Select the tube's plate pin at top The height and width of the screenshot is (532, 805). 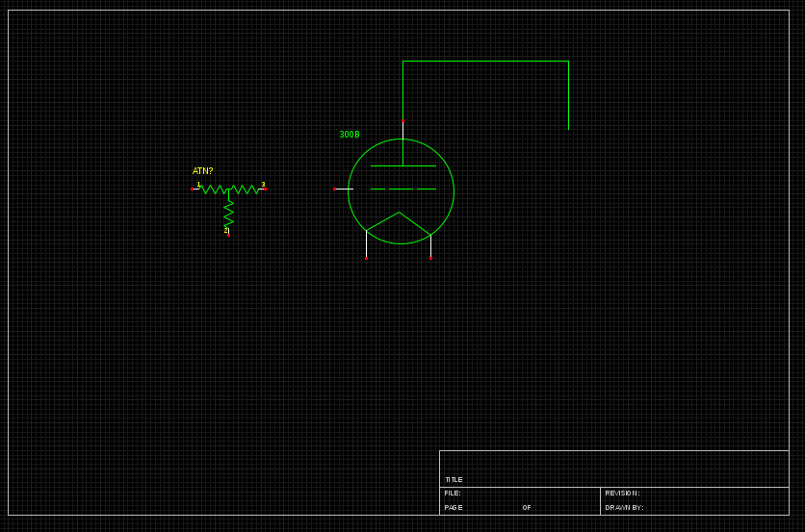point(402,122)
